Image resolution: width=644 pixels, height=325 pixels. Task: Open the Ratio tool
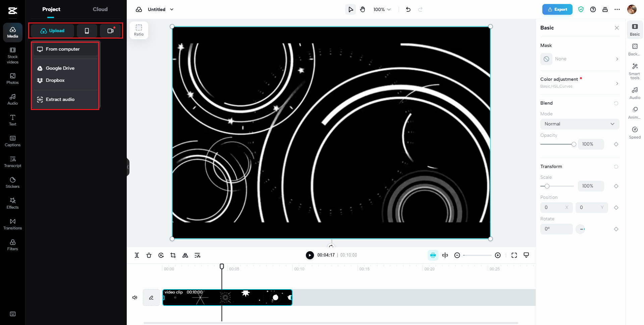tap(139, 30)
